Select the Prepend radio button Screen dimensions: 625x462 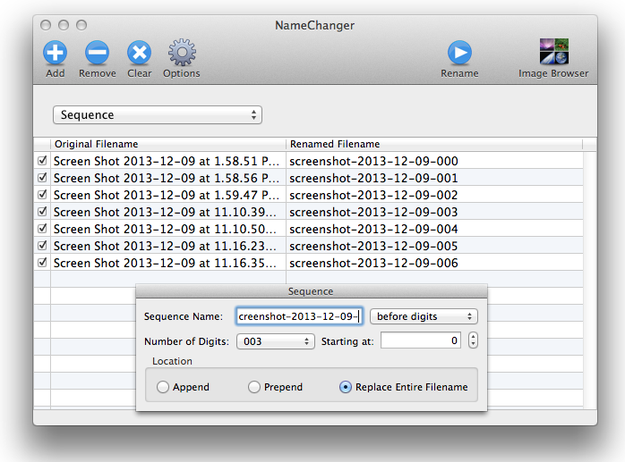(x=254, y=387)
